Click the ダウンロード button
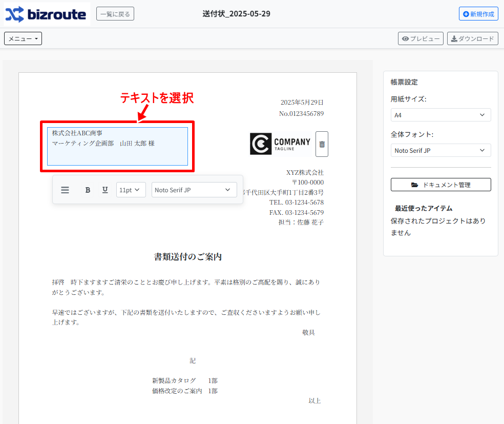 (472, 38)
